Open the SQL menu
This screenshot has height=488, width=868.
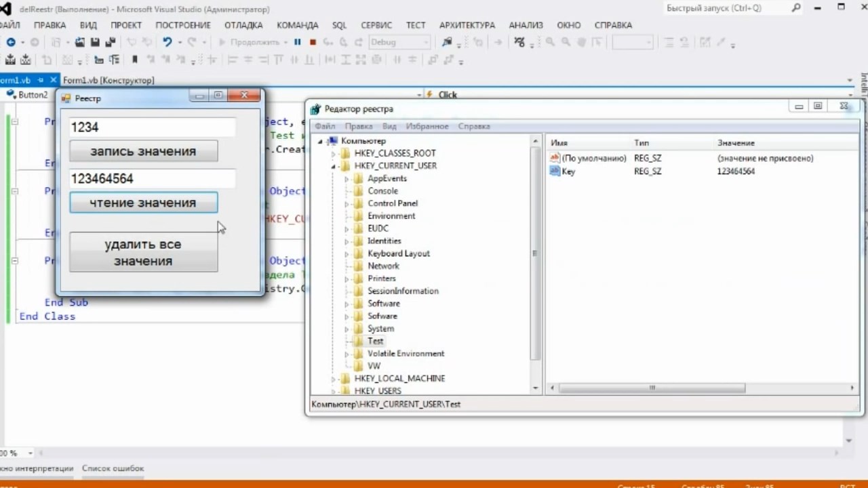pos(339,25)
